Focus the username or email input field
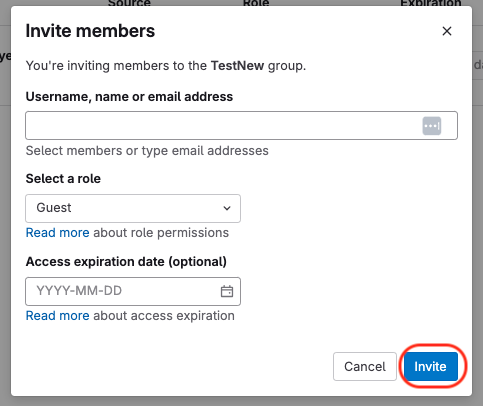483x406 pixels. point(241,125)
